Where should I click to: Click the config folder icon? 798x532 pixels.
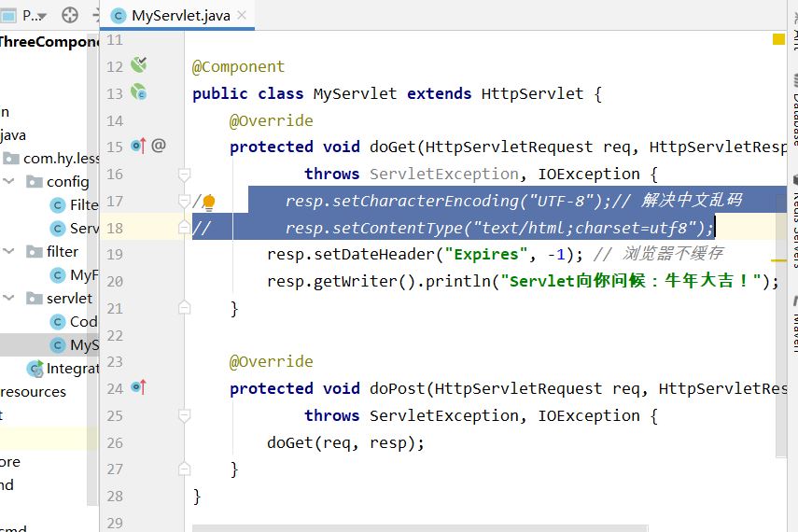35,182
